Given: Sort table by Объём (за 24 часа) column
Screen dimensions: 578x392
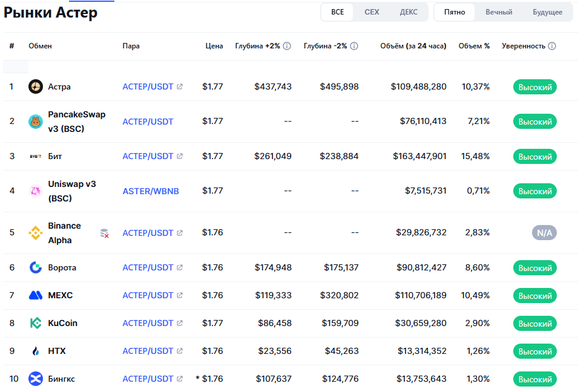Looking at the screenshot, I should coord(413,46).
